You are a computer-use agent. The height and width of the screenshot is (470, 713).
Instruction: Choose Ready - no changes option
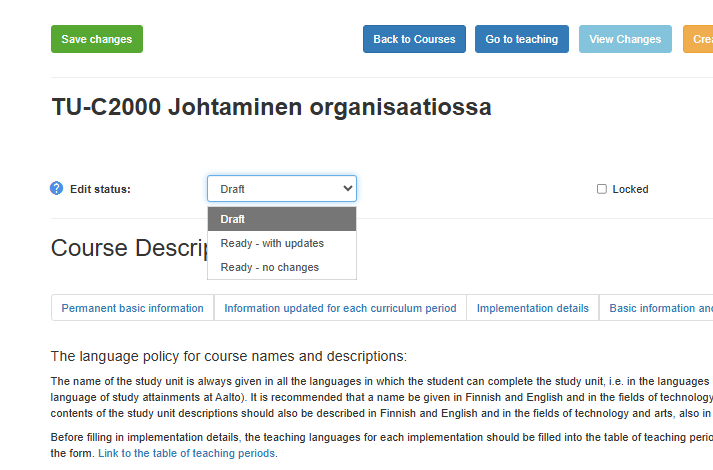[282, 267]
